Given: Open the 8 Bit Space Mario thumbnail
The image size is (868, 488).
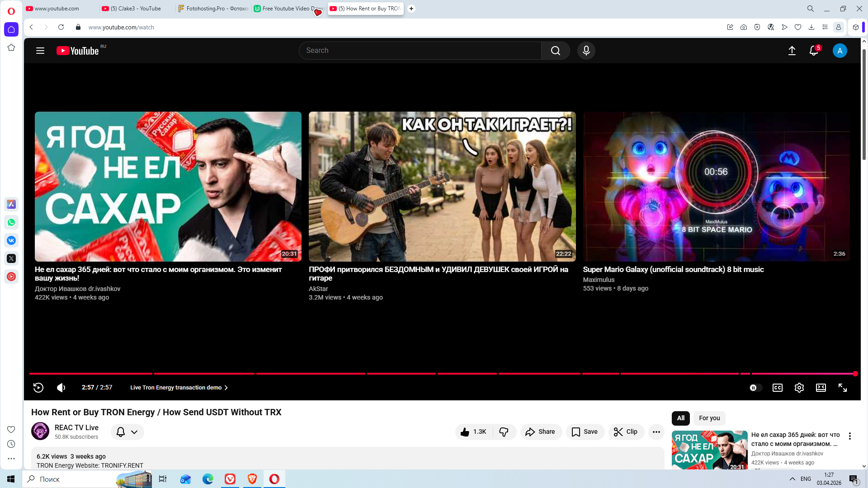Looking at the screenshot, I should tap(716, 186).
